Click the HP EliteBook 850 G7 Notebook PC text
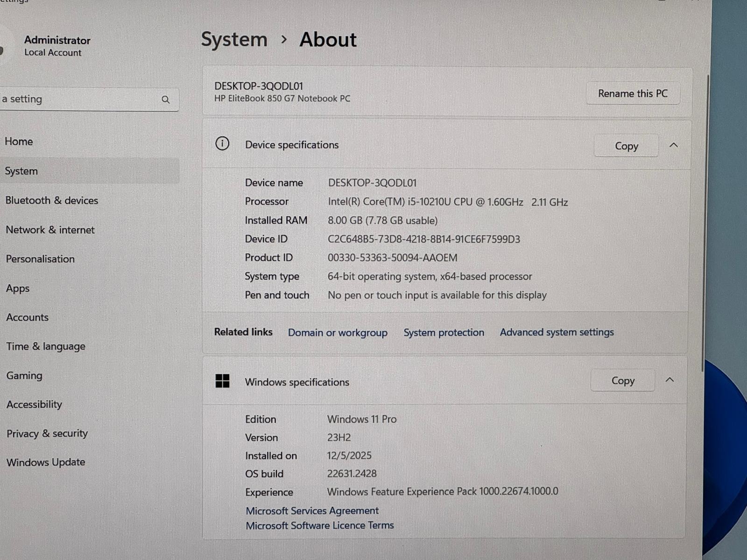747x560 pixels. (282, 98)
